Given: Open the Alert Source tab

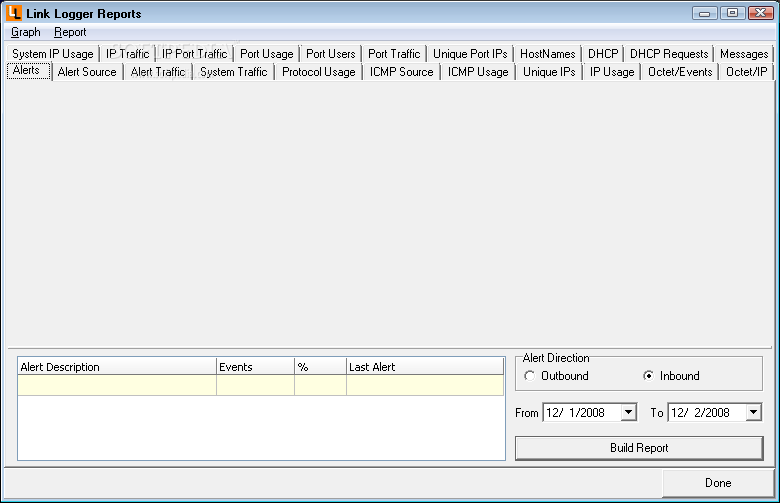Looking at the screenshot, I should (x=87, y=72).
